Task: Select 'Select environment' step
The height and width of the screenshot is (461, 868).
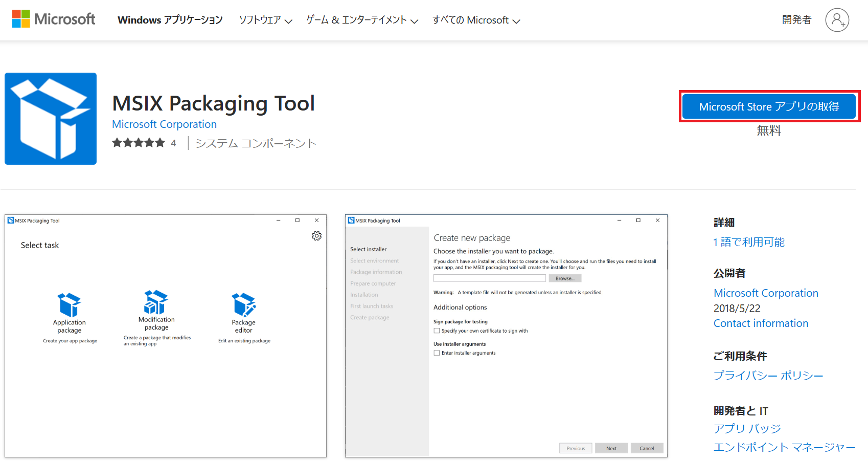Action: (375, 261)
